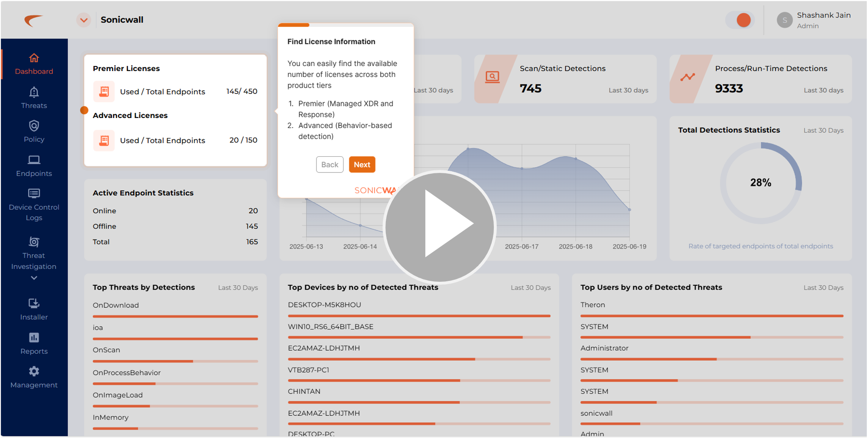The width and height of the screenshot is (868, 438).
Task: Click the Installer sidebar label
Action: point(34,317)
